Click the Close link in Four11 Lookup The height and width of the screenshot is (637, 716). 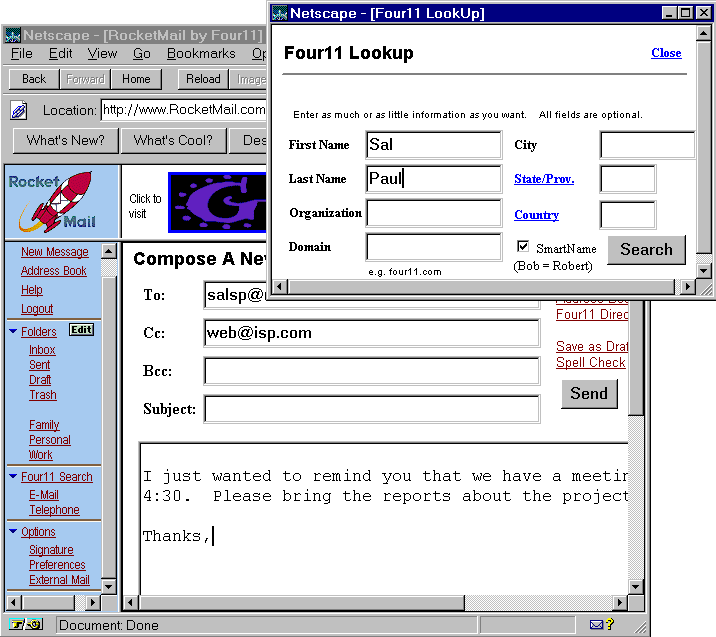pyautogui.click(x=666, y=53)
